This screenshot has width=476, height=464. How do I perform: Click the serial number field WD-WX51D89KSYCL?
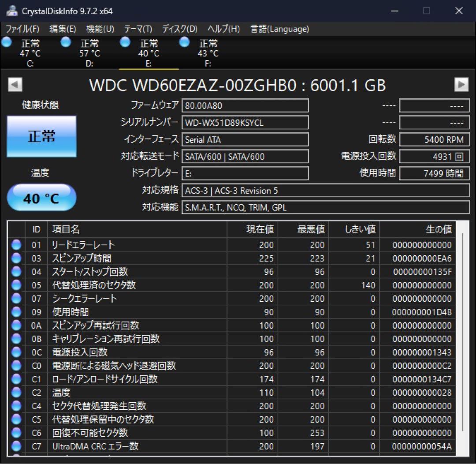tap(245, 122)
